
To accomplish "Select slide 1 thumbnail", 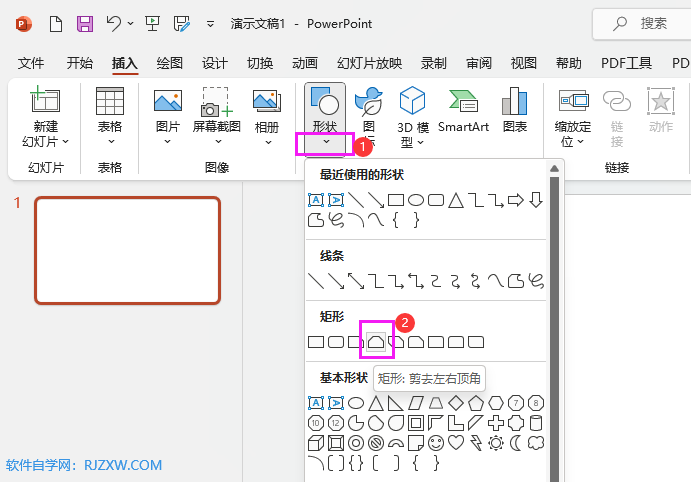I will point(127,249).
